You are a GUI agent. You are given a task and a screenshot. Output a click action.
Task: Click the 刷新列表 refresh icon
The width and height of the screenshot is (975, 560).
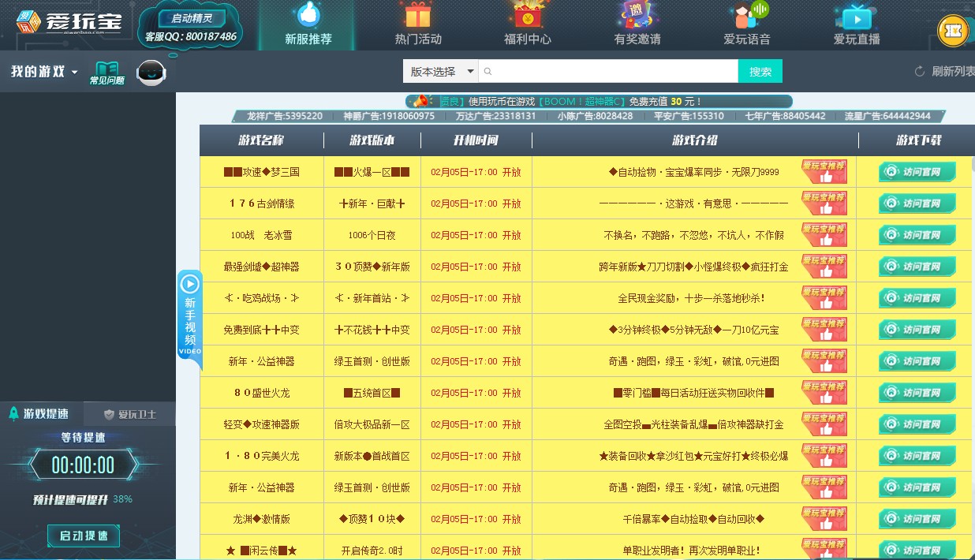pyautogui.click(x=918, y=70)
